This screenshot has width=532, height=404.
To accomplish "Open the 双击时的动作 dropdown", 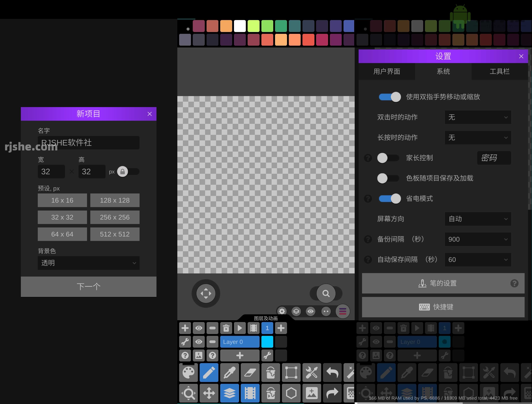I will pos(478,117).
